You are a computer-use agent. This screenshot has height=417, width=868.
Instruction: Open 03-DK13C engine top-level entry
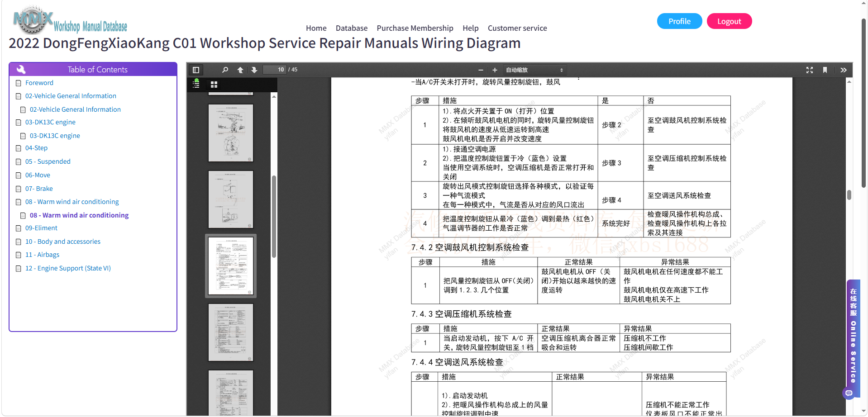coord(50,122)
